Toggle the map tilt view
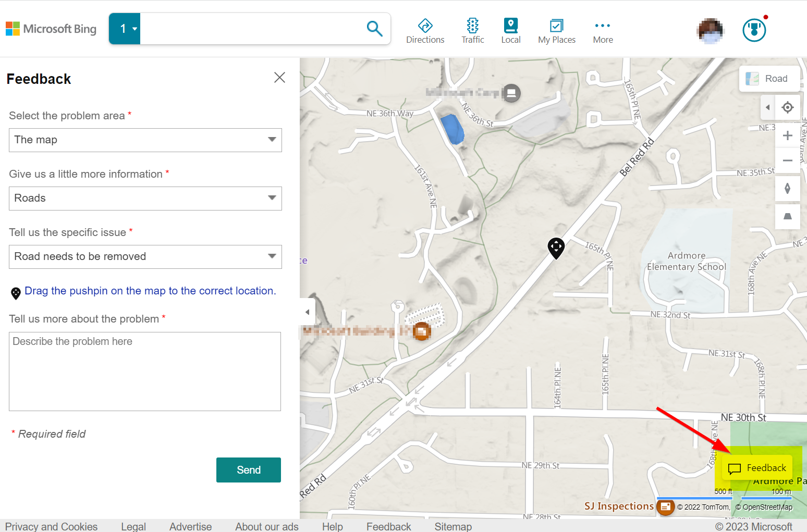This screenshot has height=532, width=807. point(788,216)
